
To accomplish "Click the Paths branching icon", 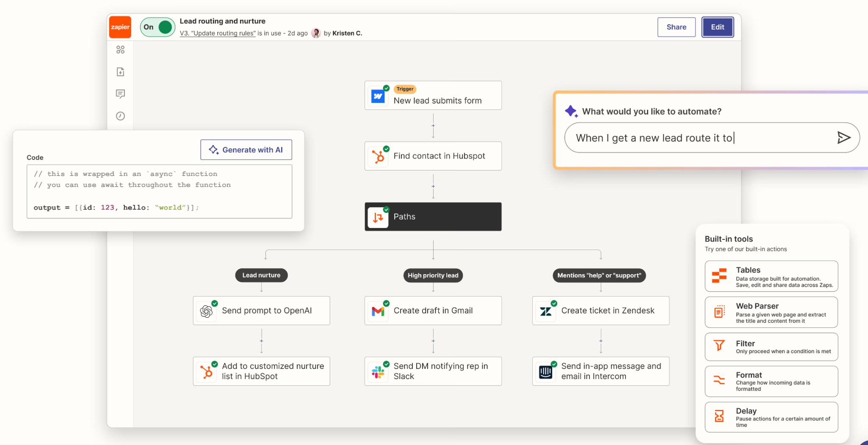I will click(x=378, y=217).
